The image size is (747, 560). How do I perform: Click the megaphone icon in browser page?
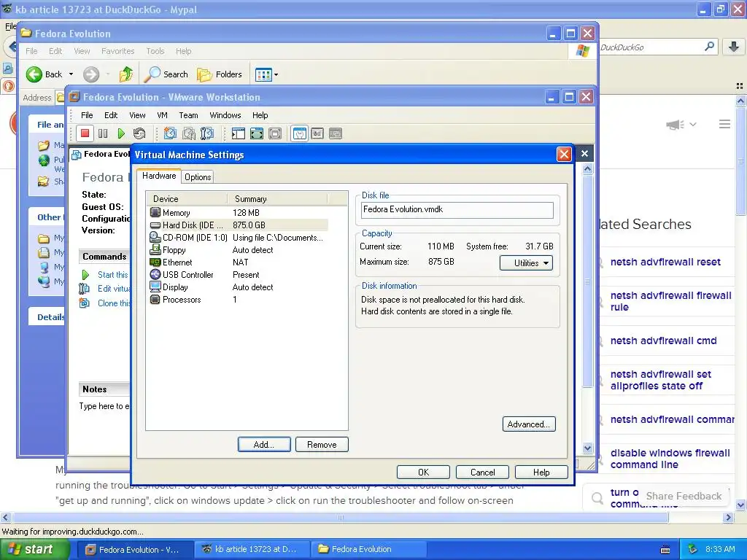[675, 125]
